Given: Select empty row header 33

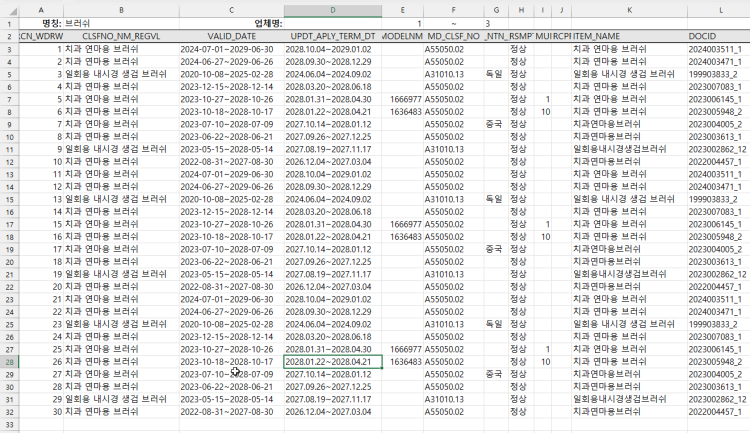Looking at the screenshot, I should coord(10,424).
